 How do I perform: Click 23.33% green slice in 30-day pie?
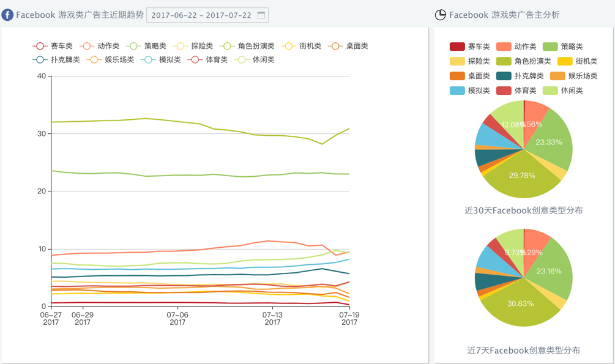tap(551, 141)
